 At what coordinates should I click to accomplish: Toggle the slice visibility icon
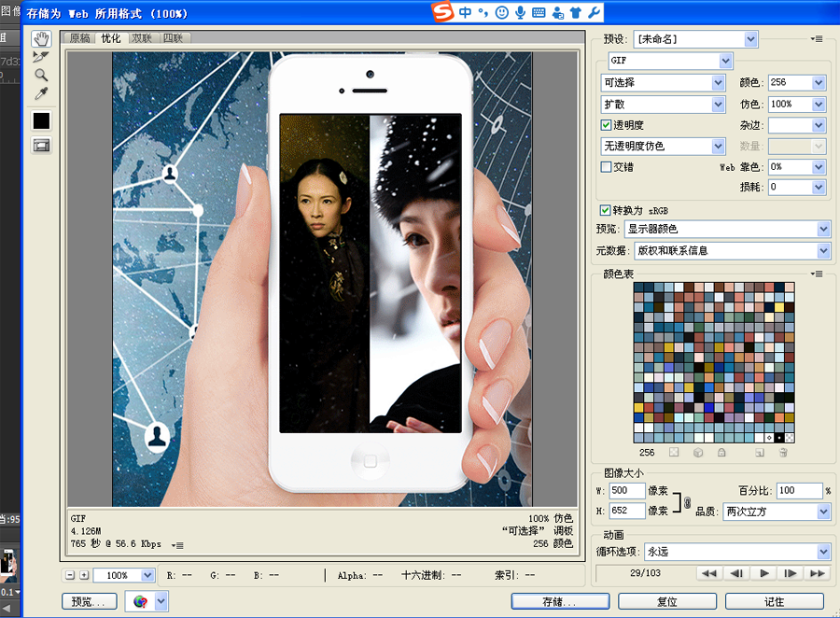click(x=41, y=145)
